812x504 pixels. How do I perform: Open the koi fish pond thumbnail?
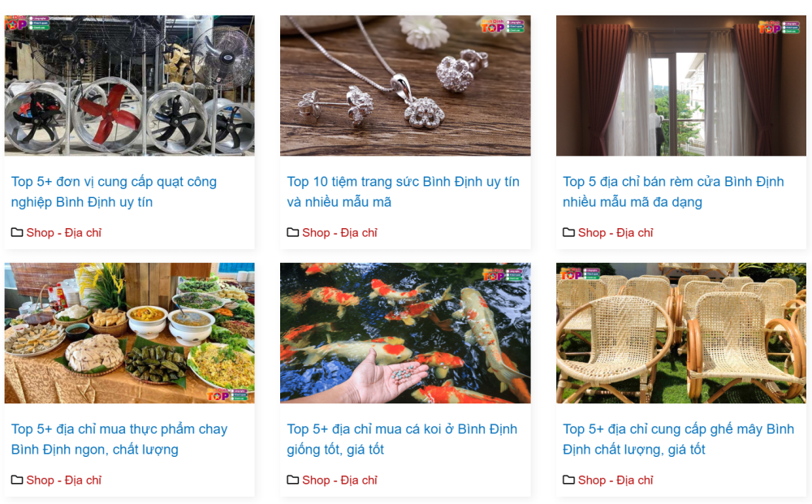[x=405, y=333]
